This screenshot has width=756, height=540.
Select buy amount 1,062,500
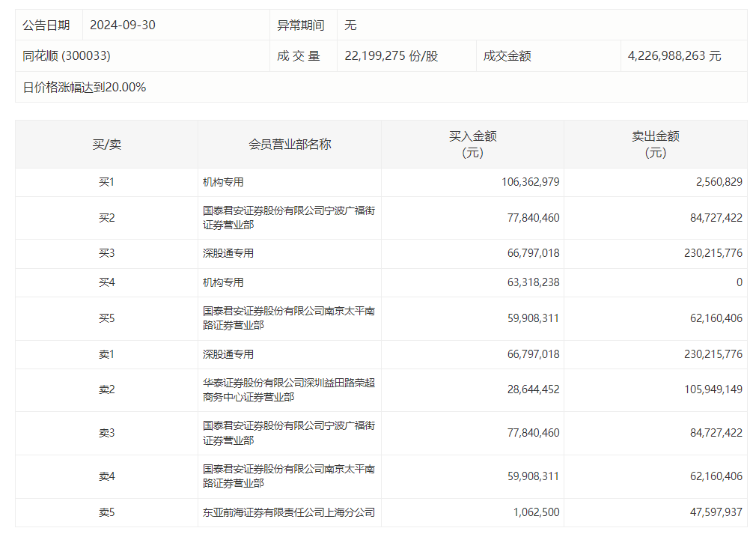(536, 512)
